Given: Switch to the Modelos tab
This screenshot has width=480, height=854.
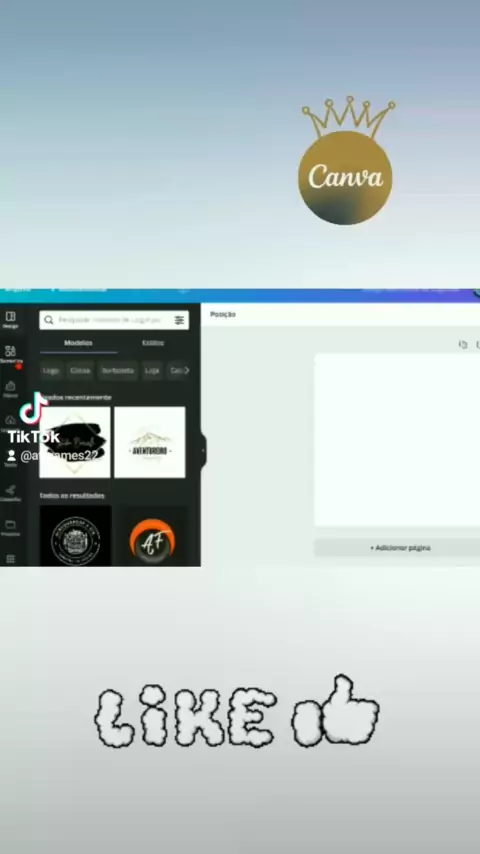Looking at the screenshot, I should [78, 343].
